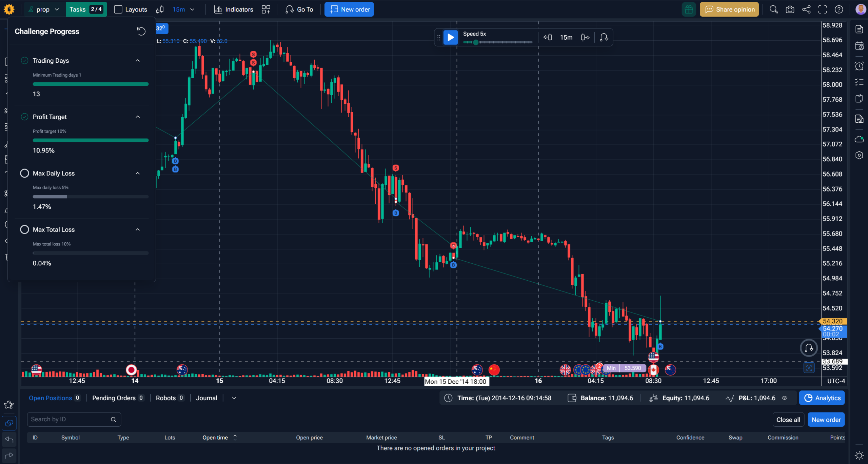This screenshot has width=868, height=464.
Task: Click the floating scroll-to-latest chart button
Action: click(809, 348)
